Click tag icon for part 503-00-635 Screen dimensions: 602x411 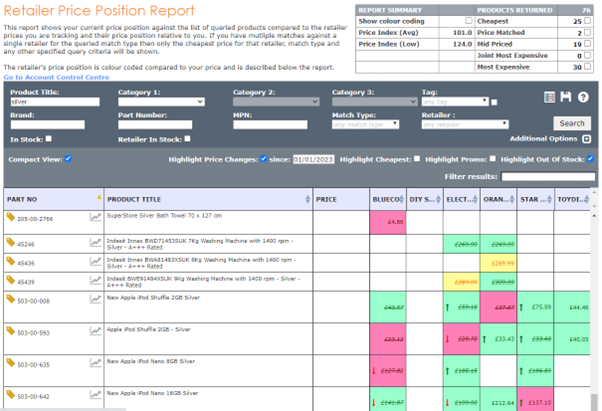11,363
